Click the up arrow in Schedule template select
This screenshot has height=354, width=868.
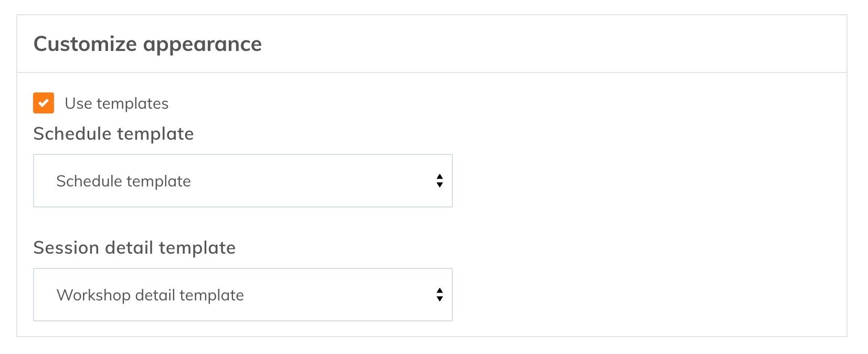pyautogui.click(x=440, y=176)
